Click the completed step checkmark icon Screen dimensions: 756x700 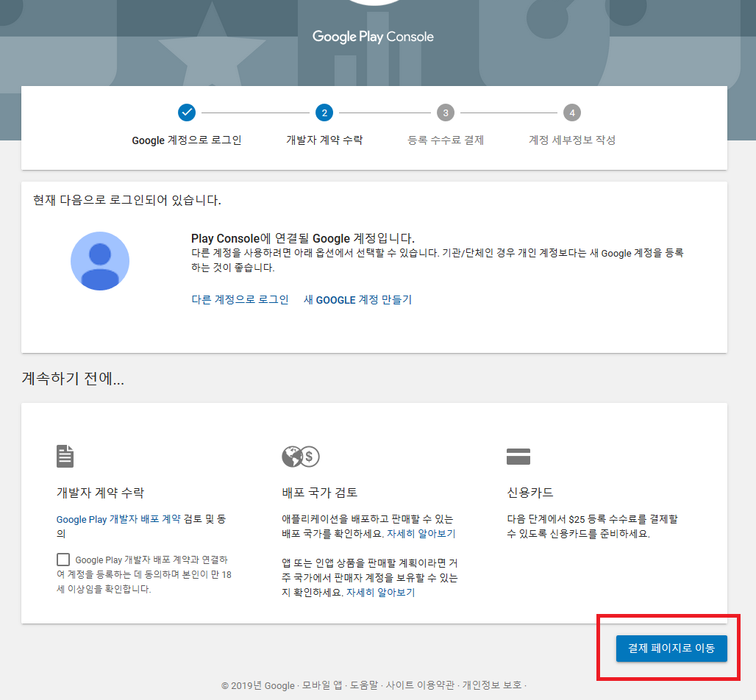click(187, 113)
